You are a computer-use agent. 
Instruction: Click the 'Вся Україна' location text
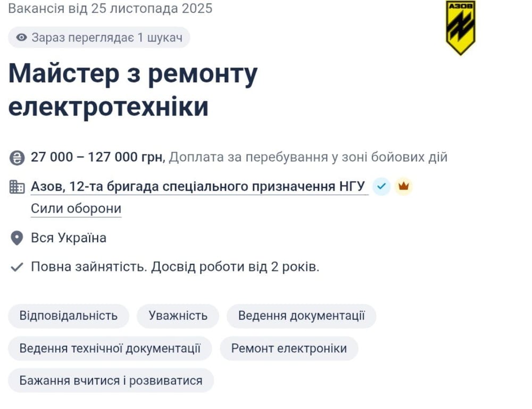click(68, 238)
